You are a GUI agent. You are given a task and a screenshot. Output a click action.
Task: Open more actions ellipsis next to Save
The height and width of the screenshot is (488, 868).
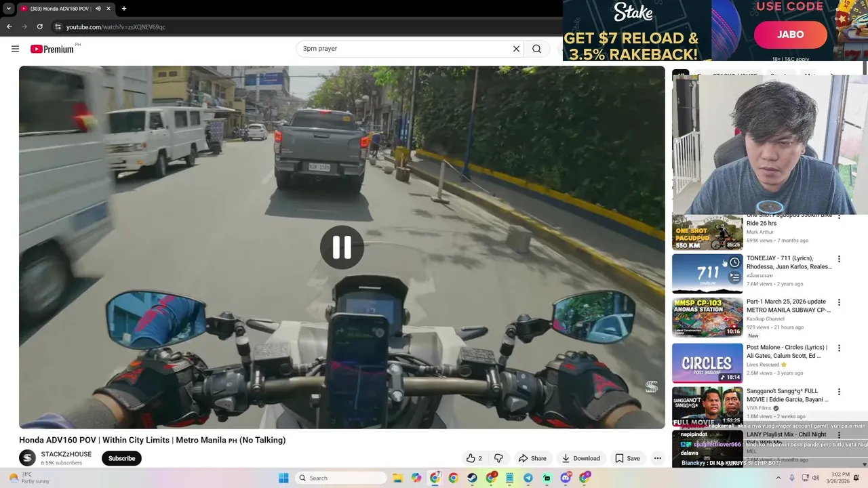pyautogui.click(x=657, y=458)
